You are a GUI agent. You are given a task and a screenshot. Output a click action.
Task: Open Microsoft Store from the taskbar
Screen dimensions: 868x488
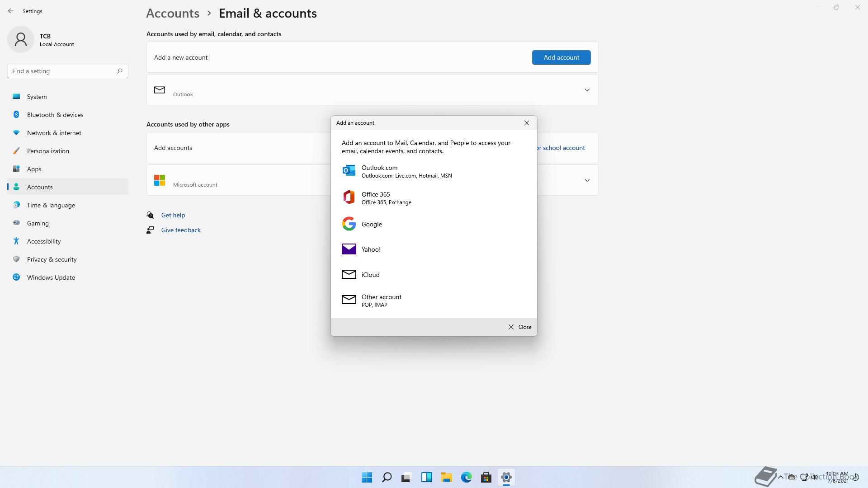point(486,477)
